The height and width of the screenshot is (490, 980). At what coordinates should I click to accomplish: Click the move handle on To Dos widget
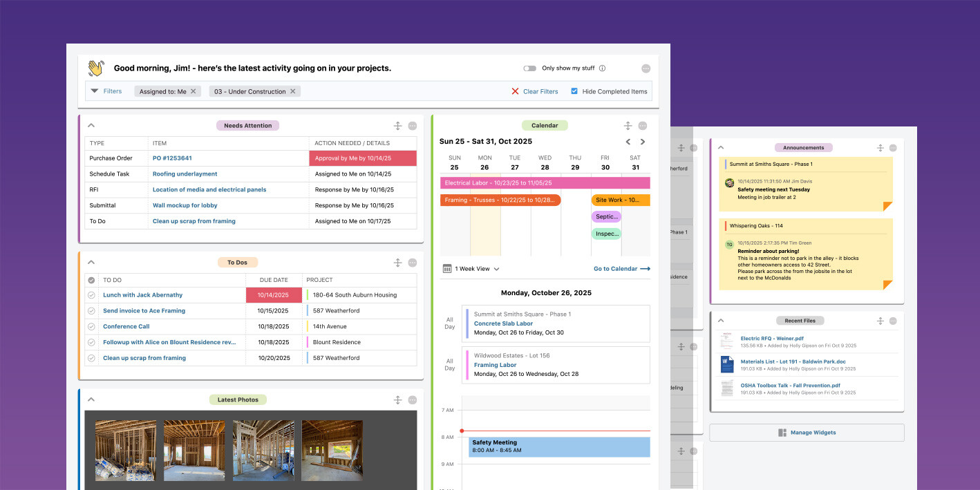[x=398, y=263]
